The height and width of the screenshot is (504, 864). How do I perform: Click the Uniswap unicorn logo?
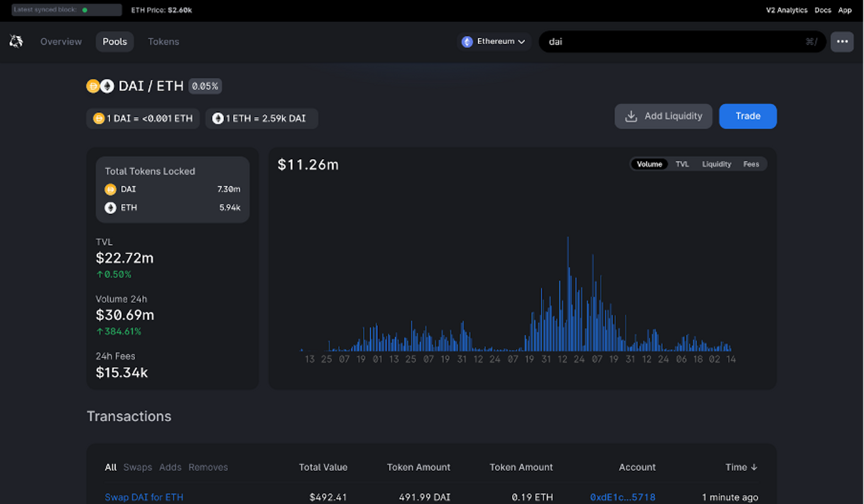tap(16, 41)
